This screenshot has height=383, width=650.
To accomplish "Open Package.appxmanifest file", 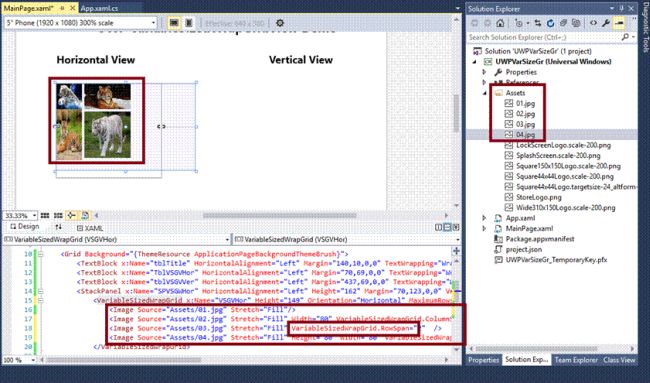I will click(540, 239).
